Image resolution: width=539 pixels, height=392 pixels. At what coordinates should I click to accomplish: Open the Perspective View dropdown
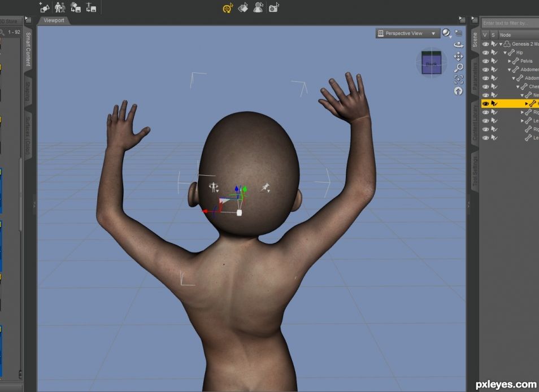pyautogui.click(x=408, y=33)
